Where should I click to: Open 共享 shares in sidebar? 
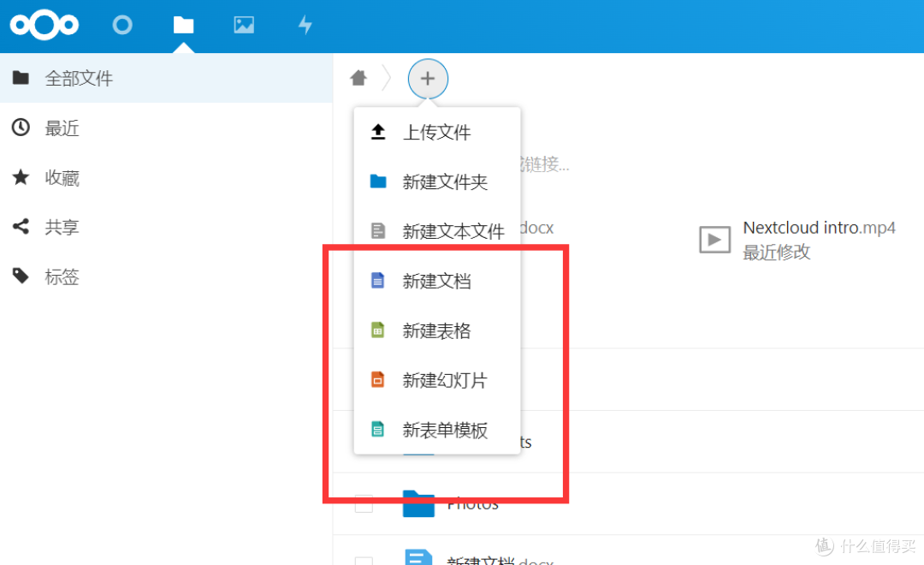click(62, 228)
